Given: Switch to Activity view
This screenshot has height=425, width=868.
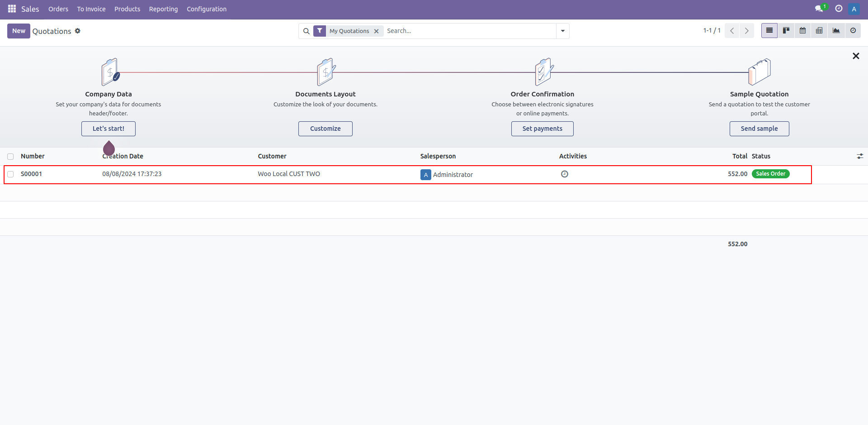Looking at the screenshot, I should (853, 31).
